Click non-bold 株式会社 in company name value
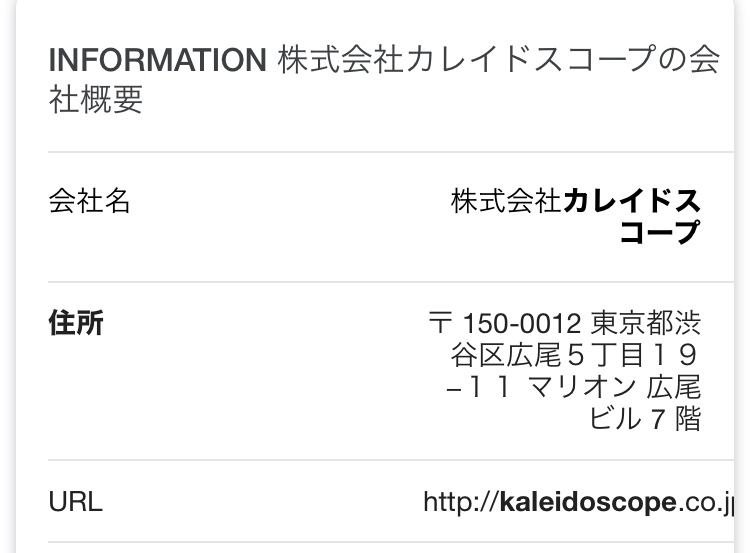 506,201
